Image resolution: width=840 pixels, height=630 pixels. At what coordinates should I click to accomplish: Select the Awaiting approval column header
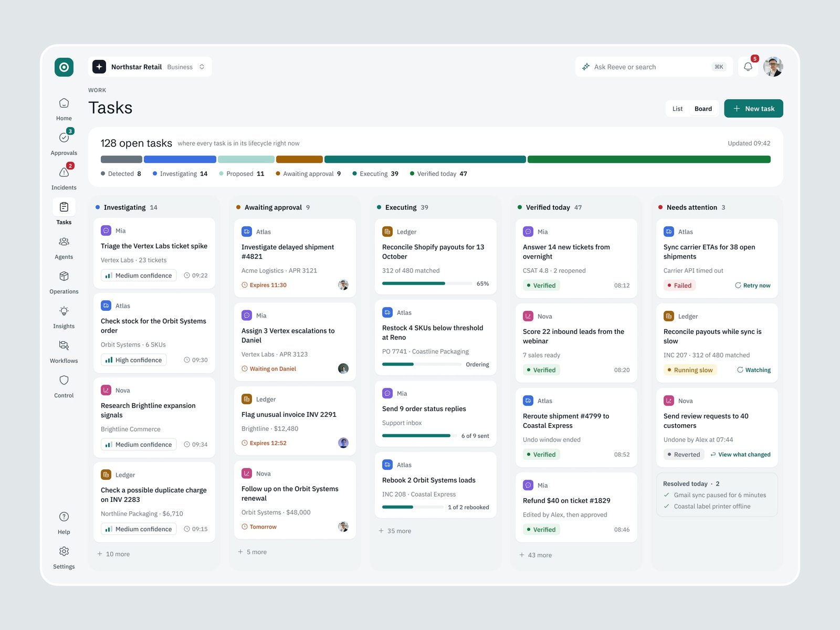click(273, 207)
